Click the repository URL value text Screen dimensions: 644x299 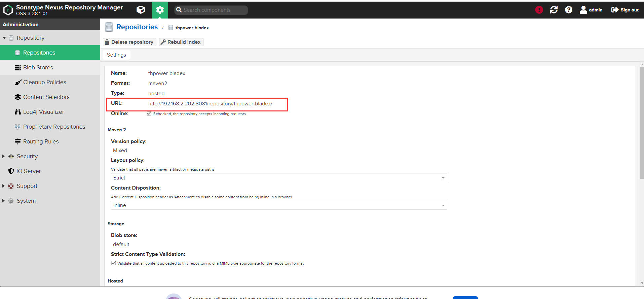pyautogui.click(x=210, y=104)
